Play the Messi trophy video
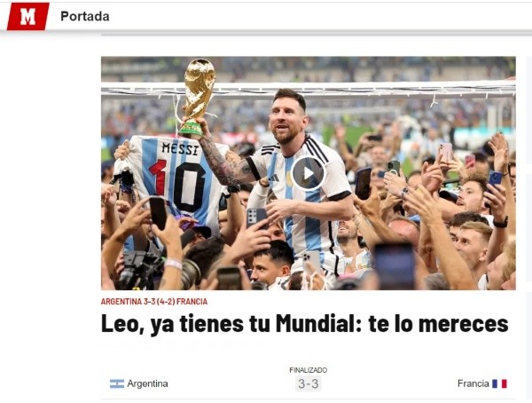532x403 pixels. click(x=308, y=173)
